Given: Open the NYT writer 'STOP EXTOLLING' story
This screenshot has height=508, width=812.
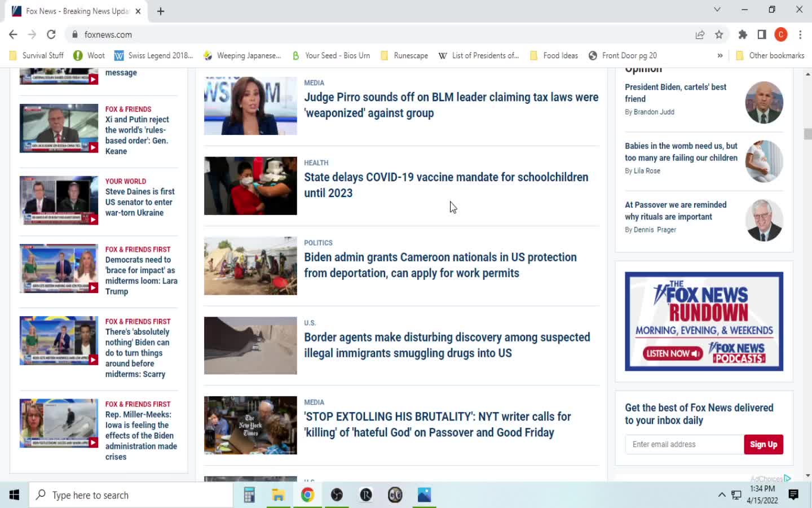Looking at the screenshot, I should point(438,424).
